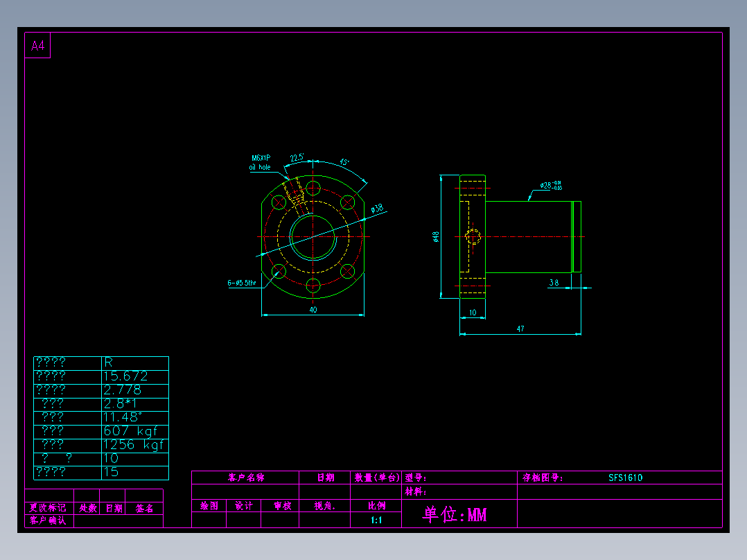The width and height of the screenshot is (747, 560).
Task: Click the table cell showing 15
Action: pyautogui.click(x=135, y=472)
